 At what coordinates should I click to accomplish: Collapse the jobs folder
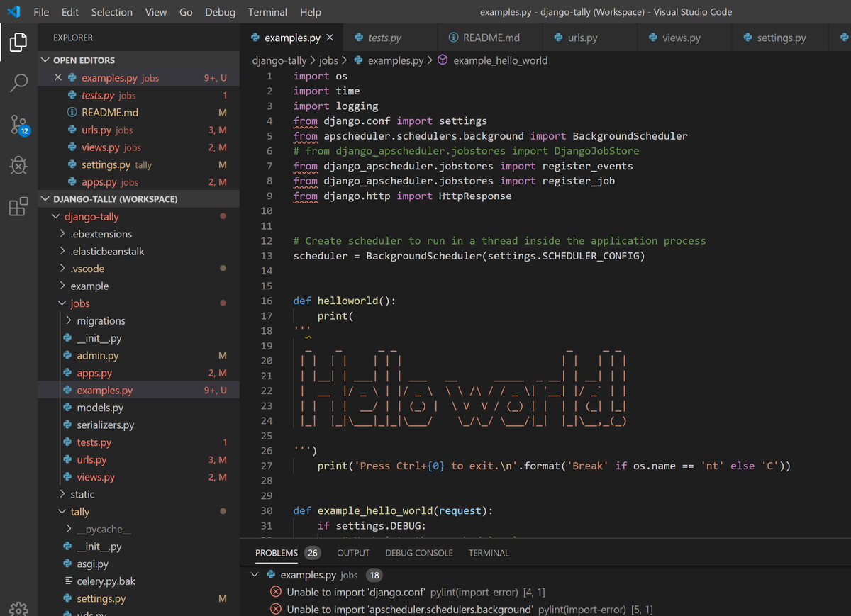coord(63,303)
